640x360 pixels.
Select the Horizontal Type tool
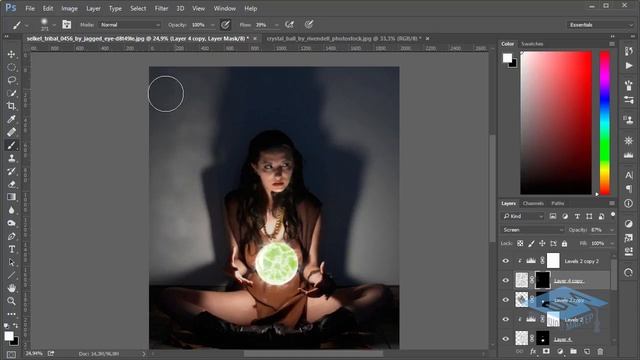pyautogui.click(x=11, y=249)
